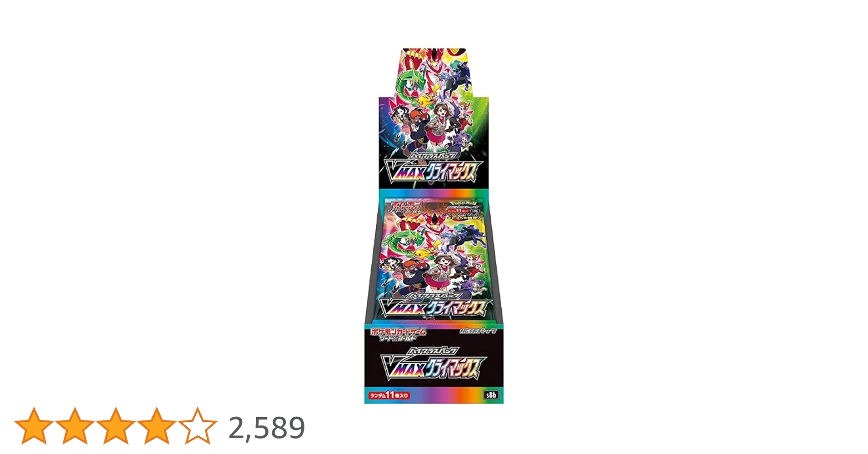
Task: Choose the third orange rating star
Action: pyautogui.click(x=115, y=426)
